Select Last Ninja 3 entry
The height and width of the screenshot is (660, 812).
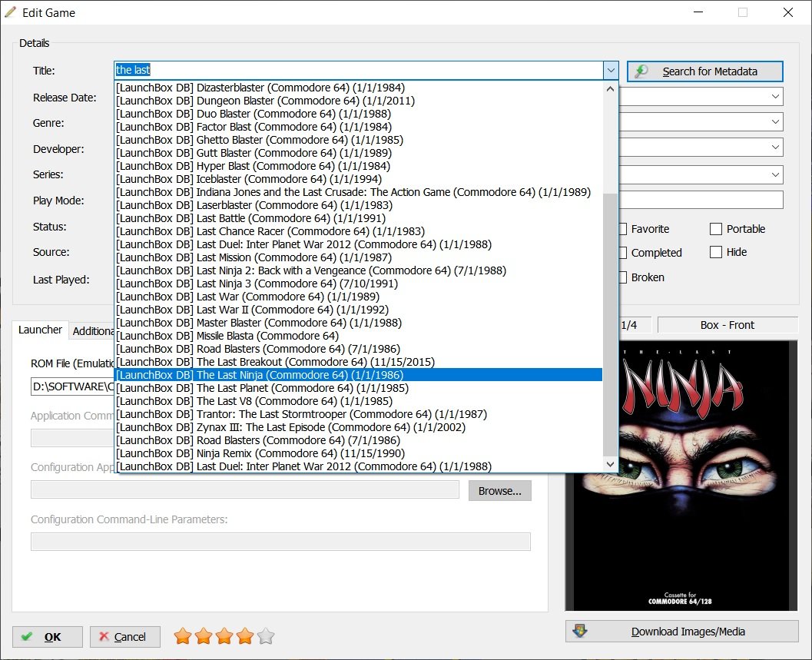358,284
